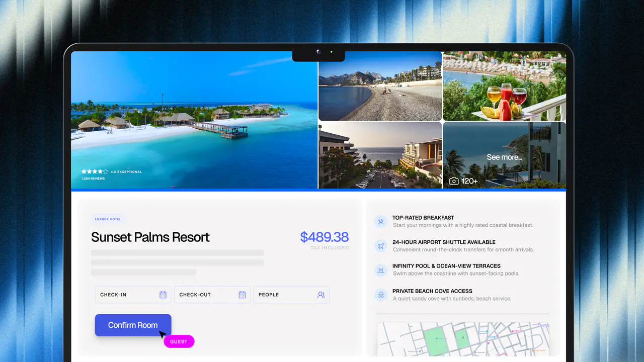Click the Top-Rated Breakfast heading
Screen dimensions: 644x362
[x=423, y=218]
